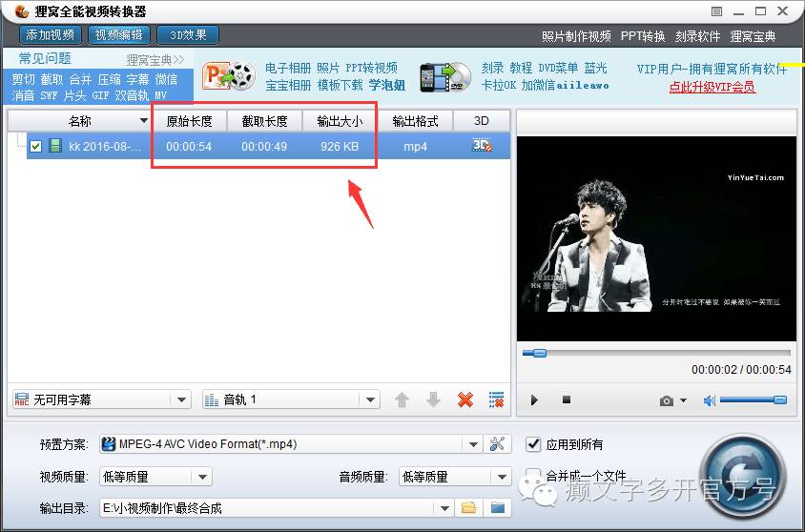This screenshot has height=532, width=805.
Task: Open PPT转换 menu item
Action: (643, 36)
